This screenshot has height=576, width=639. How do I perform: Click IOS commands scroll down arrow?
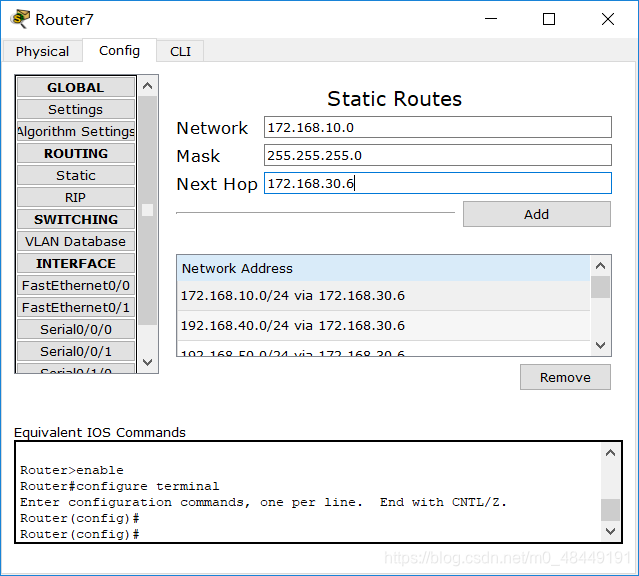(x=610, y=531)
